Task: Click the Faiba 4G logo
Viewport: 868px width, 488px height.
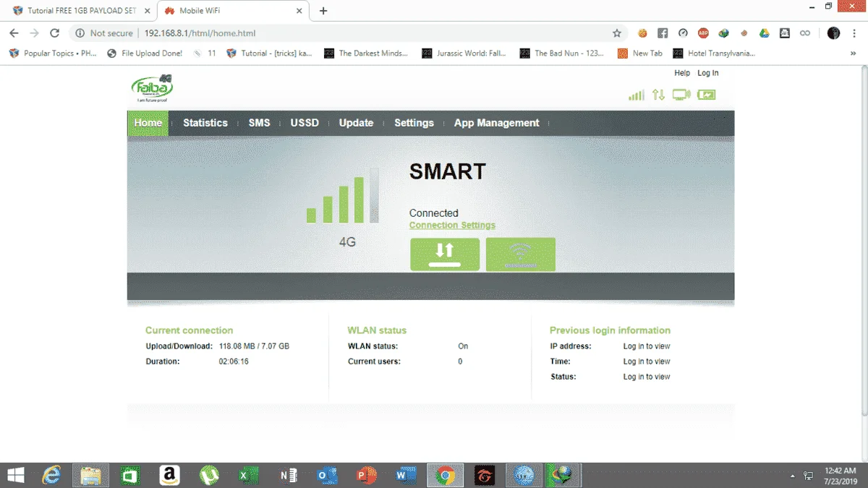Action: point(153,89)
